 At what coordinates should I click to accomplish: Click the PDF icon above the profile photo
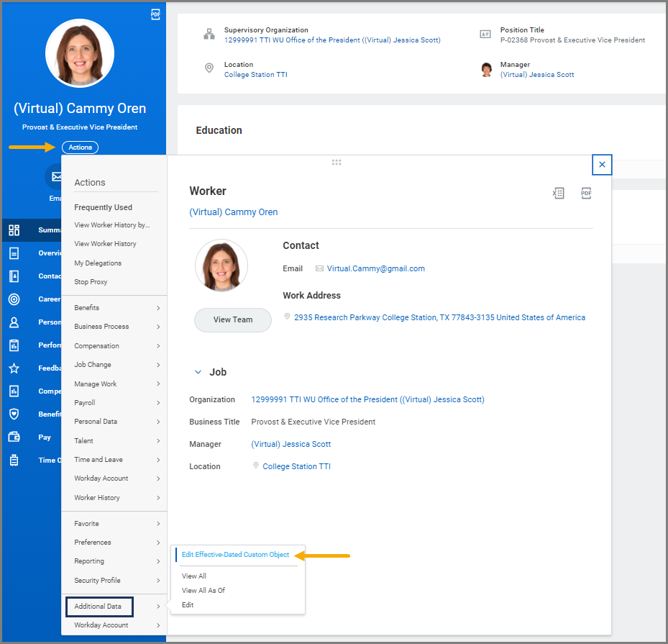click(155, 14)
